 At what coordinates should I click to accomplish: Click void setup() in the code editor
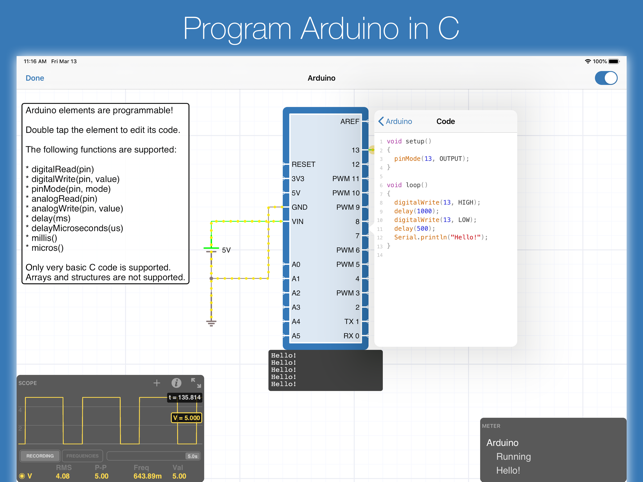coord(409,142)
